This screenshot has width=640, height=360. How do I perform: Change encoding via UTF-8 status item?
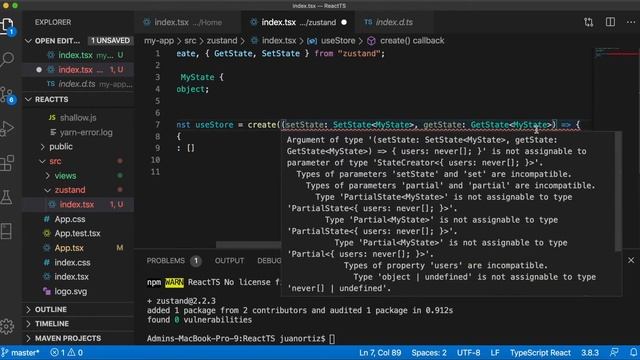[x=469, y=353]
